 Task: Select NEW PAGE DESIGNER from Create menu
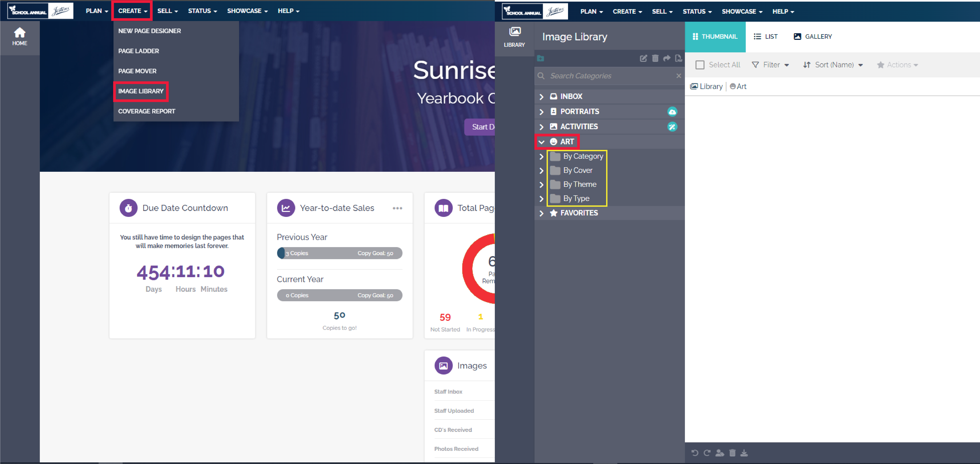[x=149, y=31]
